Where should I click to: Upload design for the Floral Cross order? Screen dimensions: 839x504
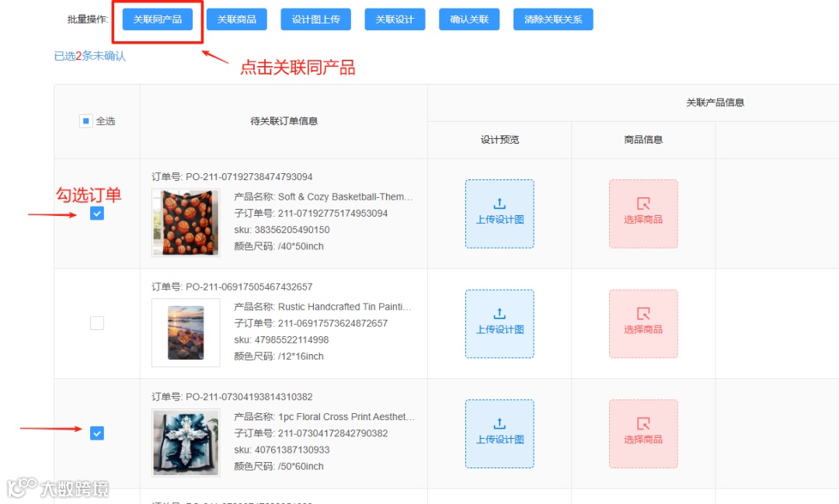500,433
